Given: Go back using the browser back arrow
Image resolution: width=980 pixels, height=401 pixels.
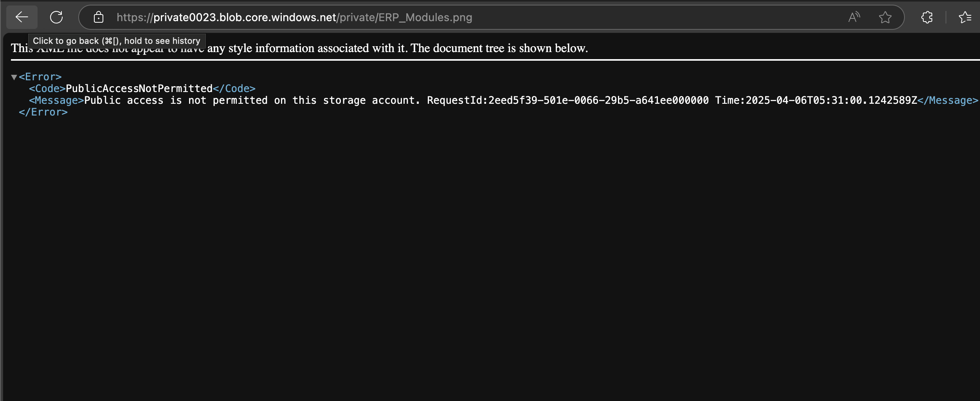Looking at the screenshot, I should (22, 17).
